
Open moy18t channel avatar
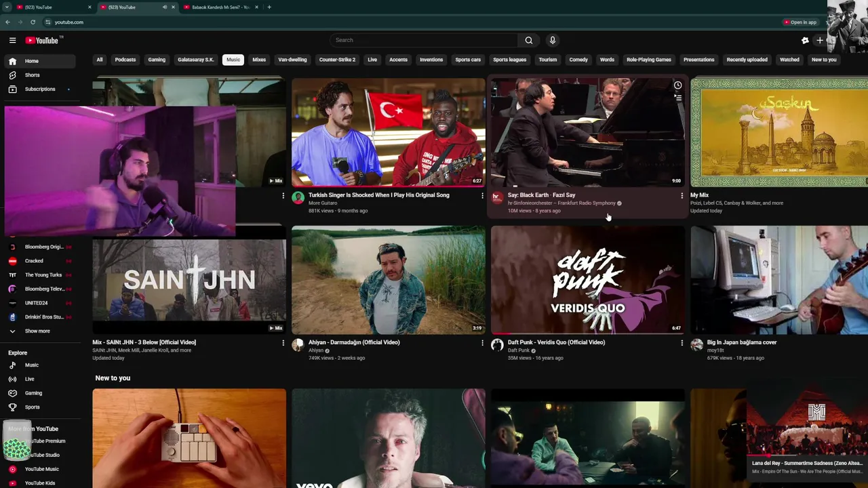click(696, 345)
